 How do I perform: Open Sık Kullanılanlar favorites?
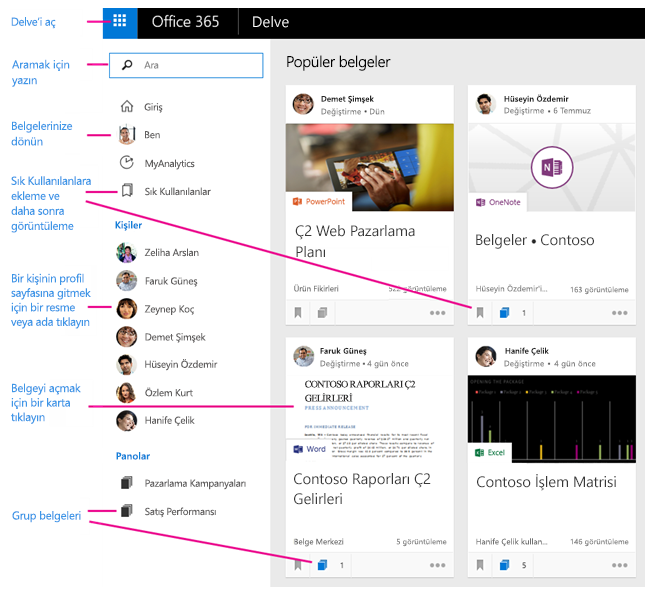coord(177,192)
